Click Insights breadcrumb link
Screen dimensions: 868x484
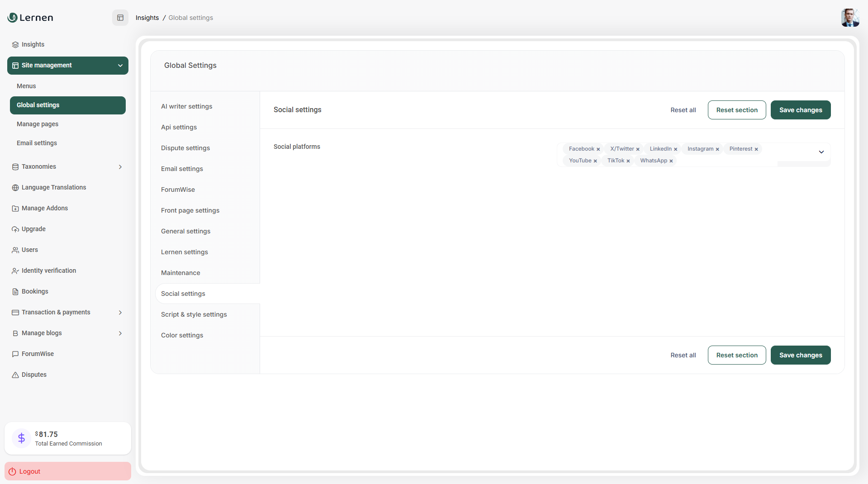click(x=147, y=18)
